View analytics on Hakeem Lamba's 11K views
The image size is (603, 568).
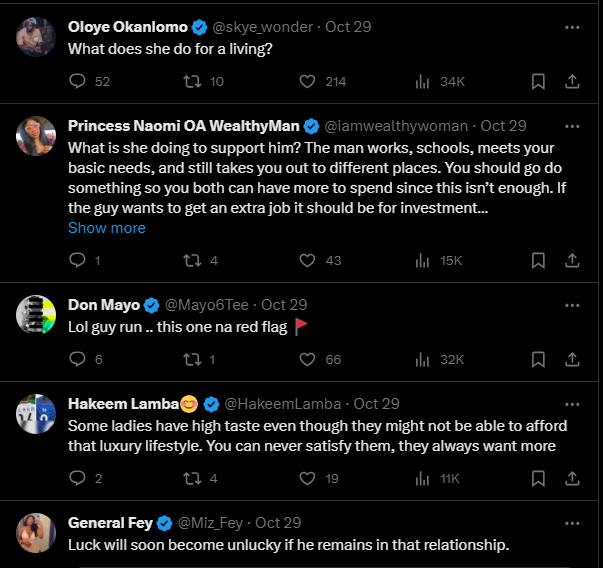tap(422, 479)
